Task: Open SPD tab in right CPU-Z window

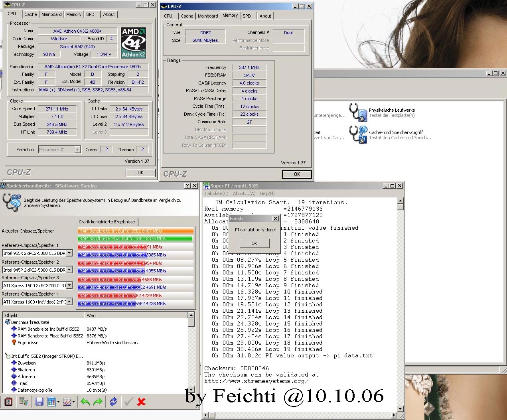Action: click(x=247, y=16)
